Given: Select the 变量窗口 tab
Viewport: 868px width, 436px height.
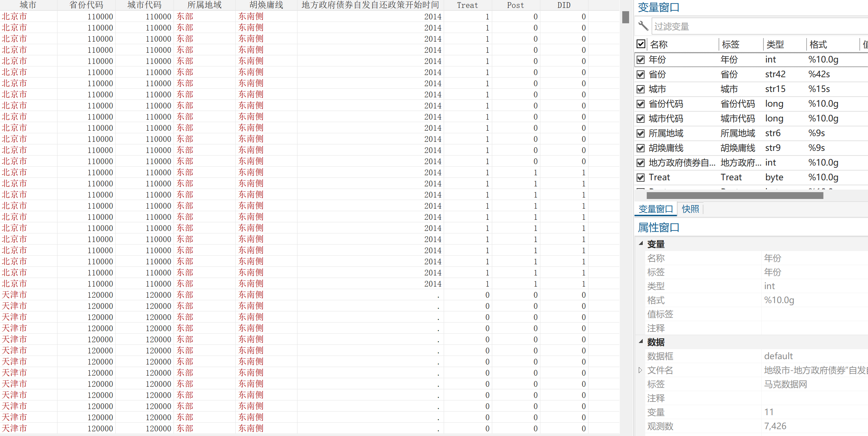Looking at the screenshot, I should tap(656, 209).
